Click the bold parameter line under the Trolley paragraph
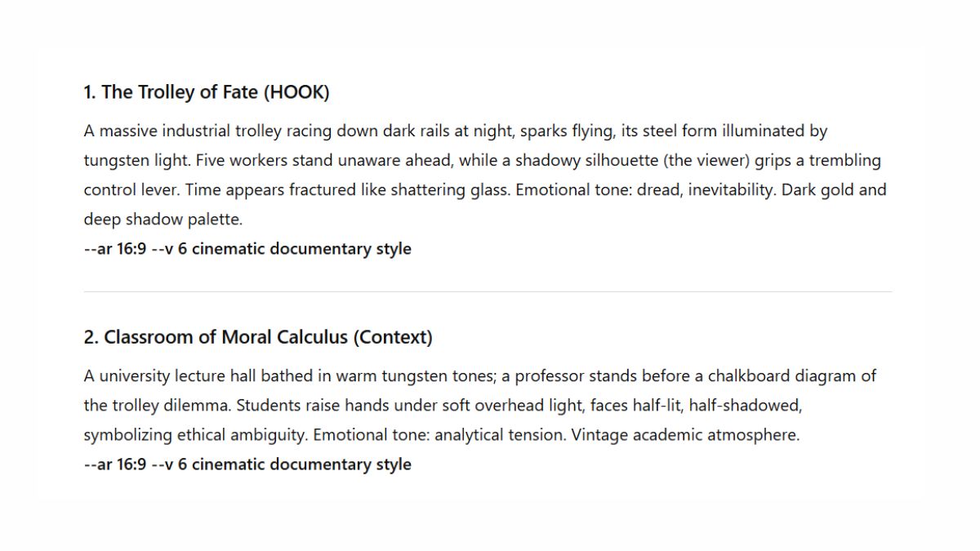The image size is (980, 551). point(247,249)
